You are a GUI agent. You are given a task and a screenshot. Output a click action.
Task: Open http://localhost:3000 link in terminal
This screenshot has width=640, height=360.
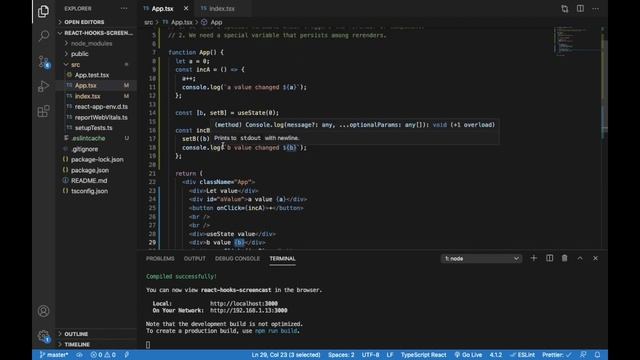244,304
